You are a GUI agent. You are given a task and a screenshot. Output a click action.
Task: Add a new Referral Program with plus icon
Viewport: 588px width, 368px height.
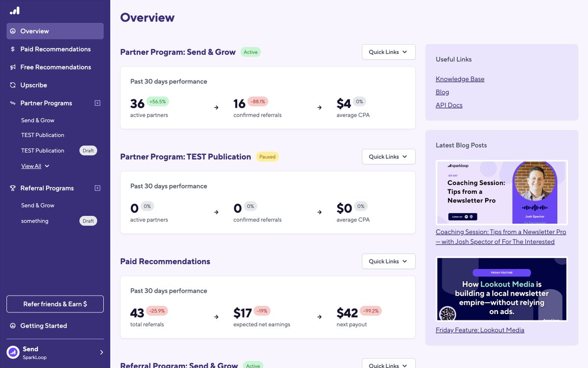(97, 188)
